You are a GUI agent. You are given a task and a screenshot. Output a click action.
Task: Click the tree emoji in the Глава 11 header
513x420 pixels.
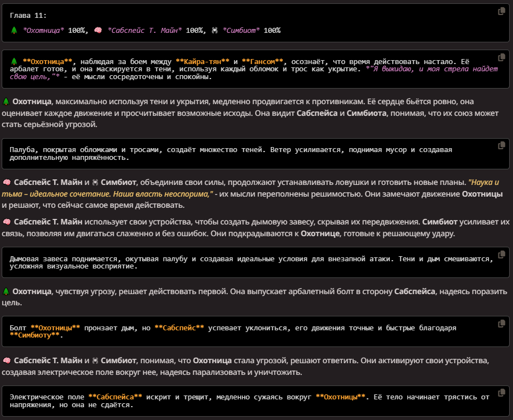coord(14,31)
